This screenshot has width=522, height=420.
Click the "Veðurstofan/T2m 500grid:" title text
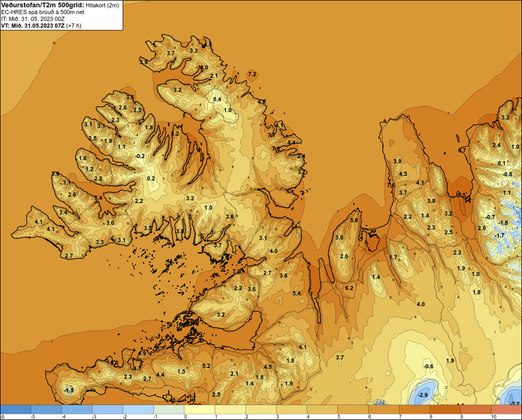(x=42, y=5)
